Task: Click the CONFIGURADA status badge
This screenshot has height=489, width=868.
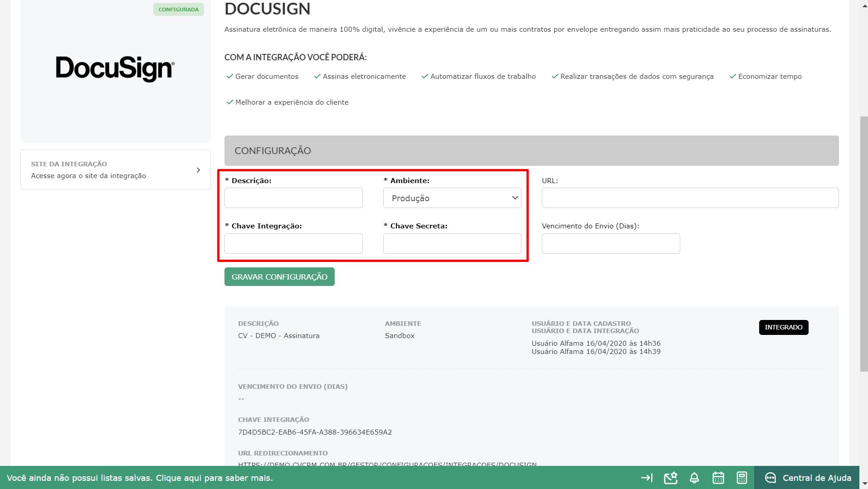Action: coord(179,10)
